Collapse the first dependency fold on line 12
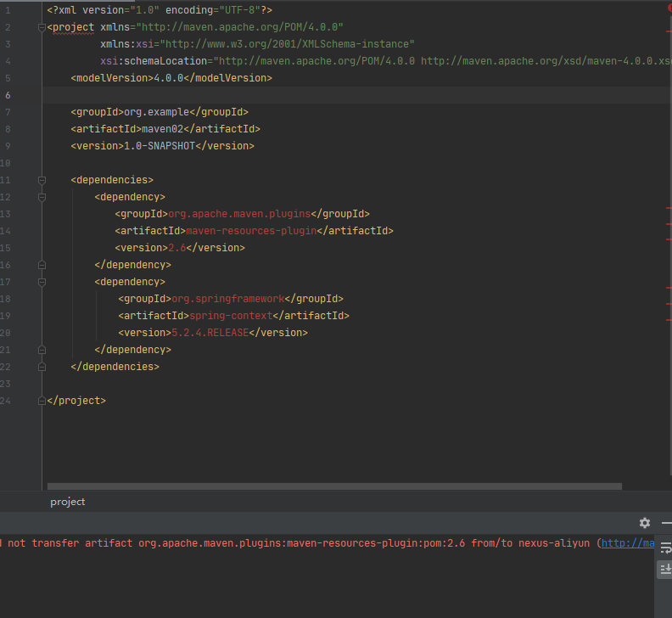This screenshot has height=618, width=672. pos(42,197)
